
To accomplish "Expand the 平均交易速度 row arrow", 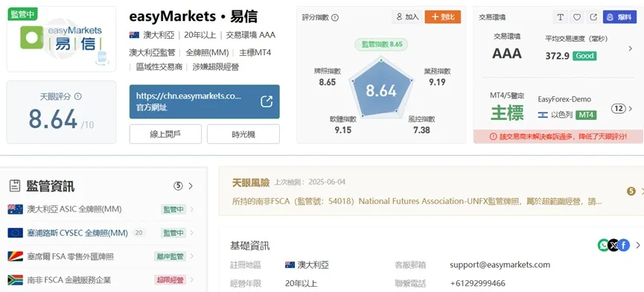I will tap(630, 48).
